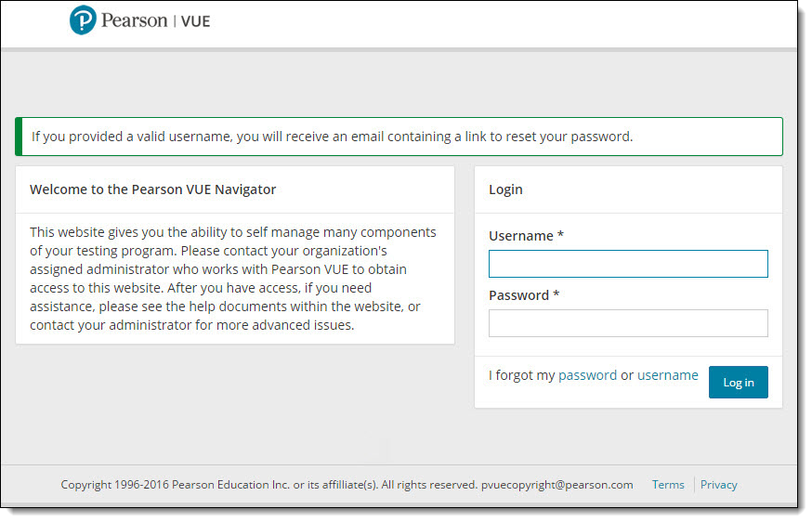Viewport: 812px width, 522px height.
Task: Click the "I forgot my" text
Action: point(521,375)
